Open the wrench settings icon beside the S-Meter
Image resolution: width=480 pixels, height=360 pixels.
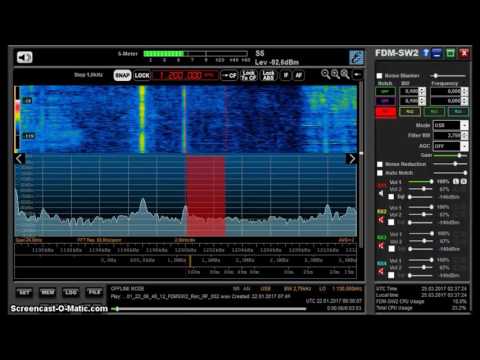point(356,57)
